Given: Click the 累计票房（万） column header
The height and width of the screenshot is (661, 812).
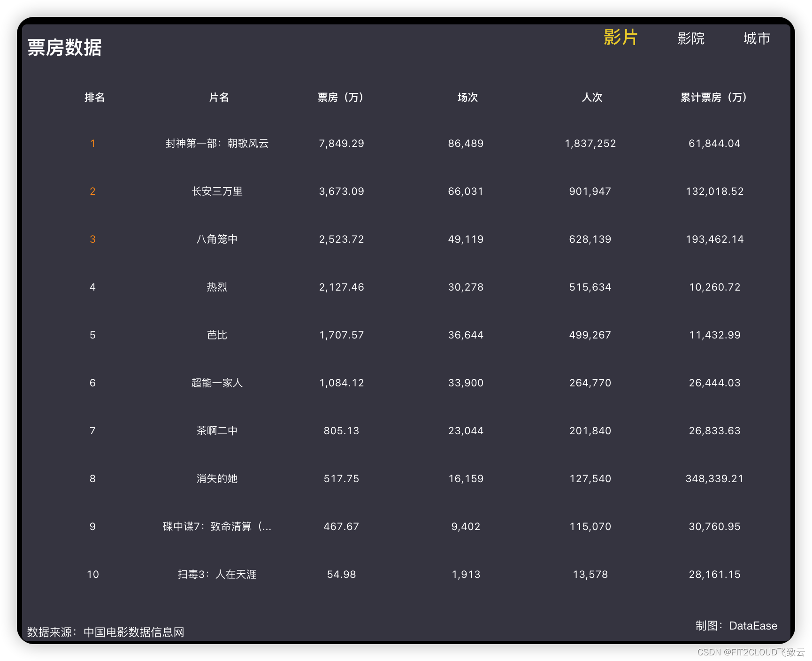Looking at the screenshot, I should [714, 97].
